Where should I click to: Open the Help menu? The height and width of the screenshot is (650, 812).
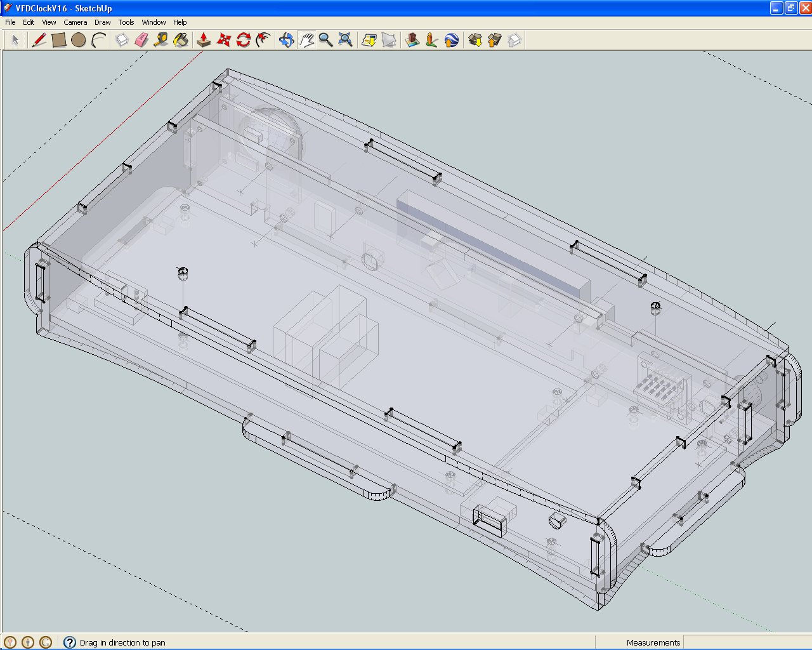tap(180, 22)
